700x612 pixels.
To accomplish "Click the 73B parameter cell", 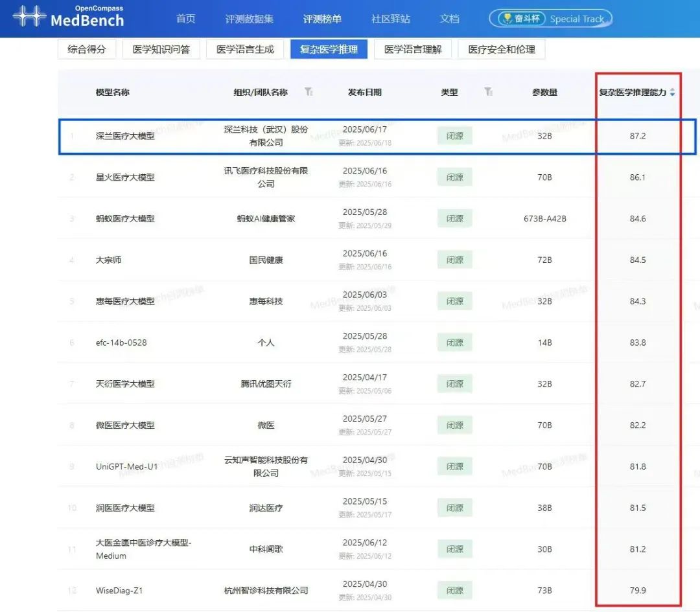I will (544, 591).
